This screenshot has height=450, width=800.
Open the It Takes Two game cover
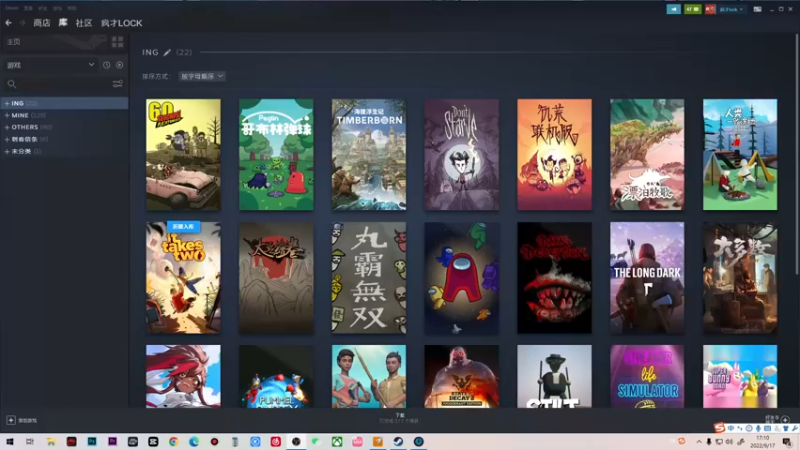(x=183, y=278)
